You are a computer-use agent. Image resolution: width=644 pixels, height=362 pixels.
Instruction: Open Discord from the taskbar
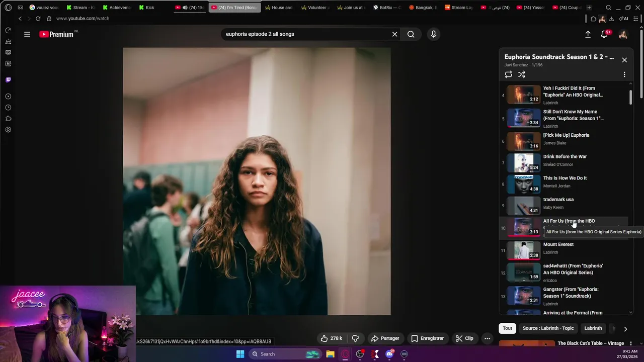[389, 354]
